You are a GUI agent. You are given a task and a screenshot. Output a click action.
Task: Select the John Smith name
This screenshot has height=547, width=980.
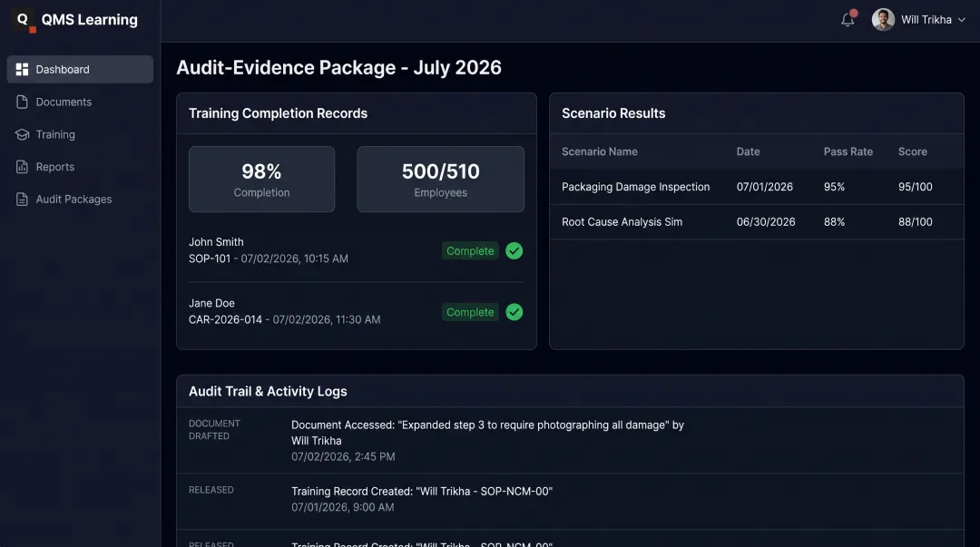[216, 242]
